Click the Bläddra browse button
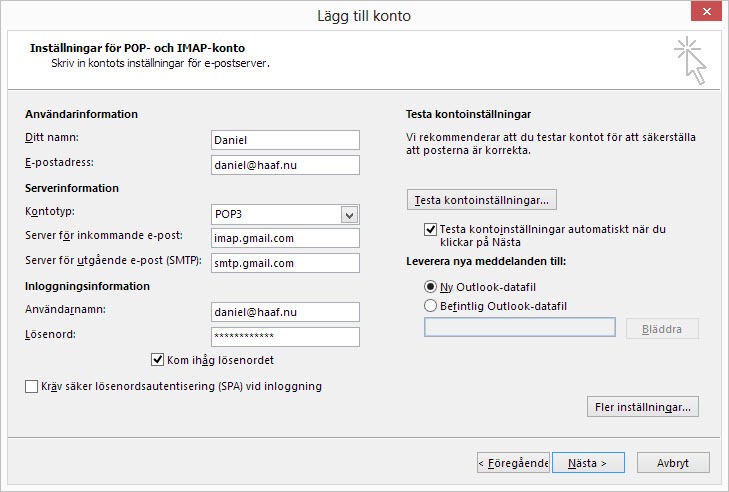Image resolution: width=729 pixels, height=492 pixels. click(662, 329)
